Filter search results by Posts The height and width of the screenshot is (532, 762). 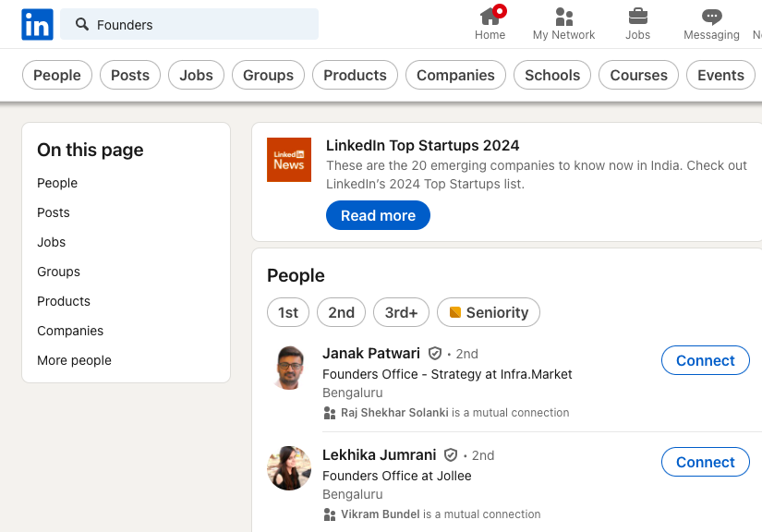pyautogui.click(x=130, y=76)
